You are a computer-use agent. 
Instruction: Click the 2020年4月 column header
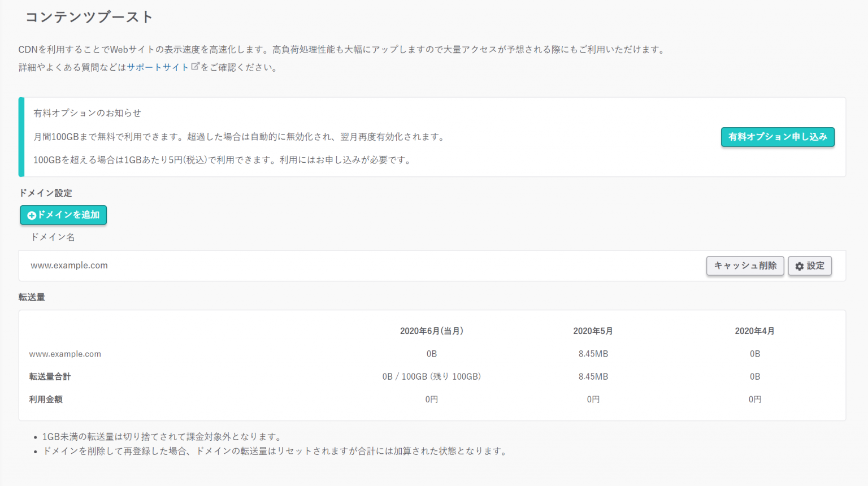pos(754,331)
